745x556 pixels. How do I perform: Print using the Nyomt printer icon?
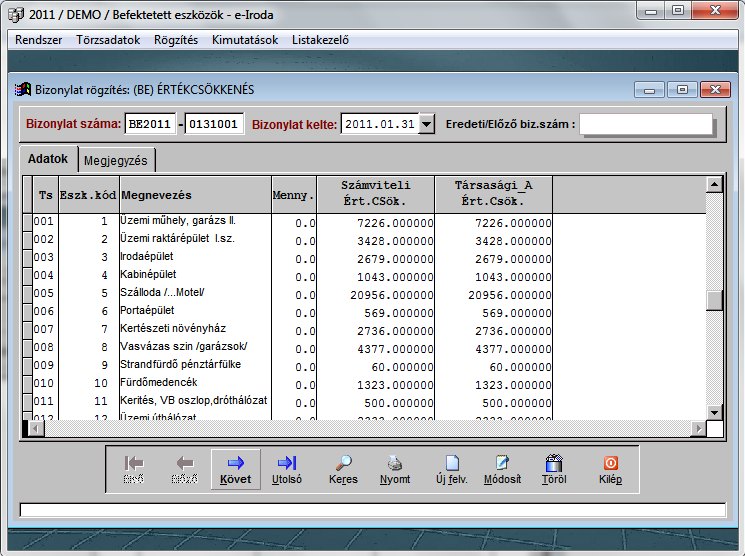tap(396, 469)
